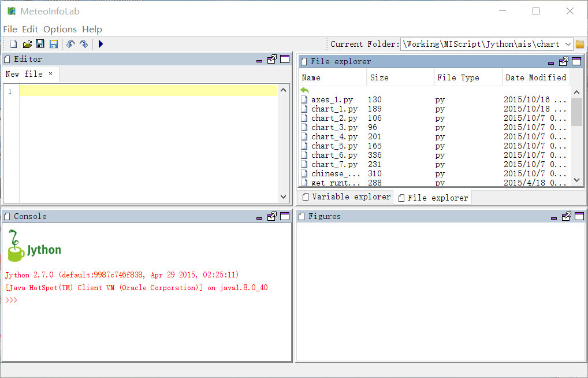The image size is (588, 378).
Task: Click the Date Modified column header
Action: coord(535,77)
